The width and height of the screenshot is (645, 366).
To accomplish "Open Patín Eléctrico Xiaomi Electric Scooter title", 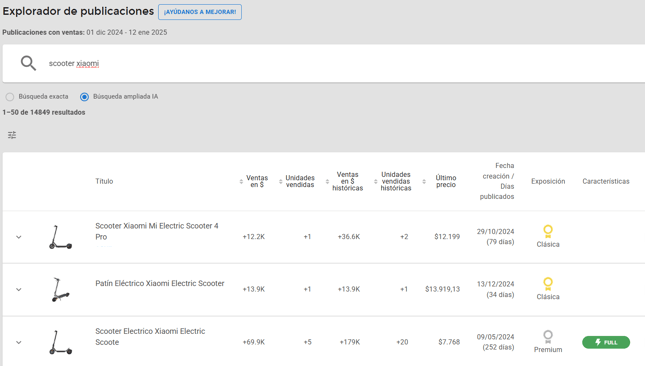I will (160, 283).
